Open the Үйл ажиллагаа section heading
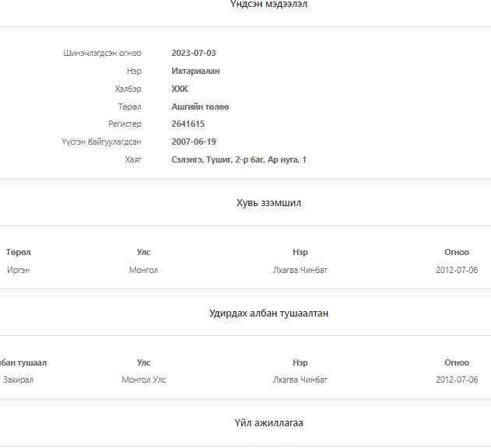Viewport: 491px width, 448px height. [x=268, y=423]
